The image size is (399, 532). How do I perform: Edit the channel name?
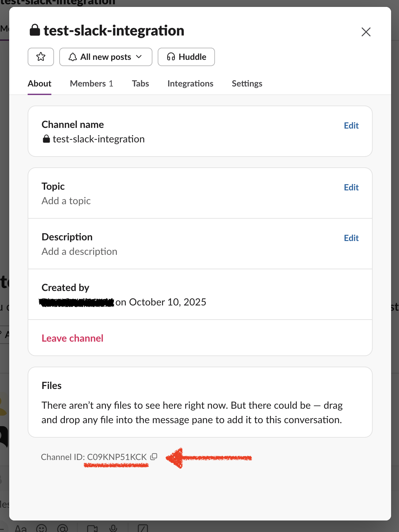point(351,126)
